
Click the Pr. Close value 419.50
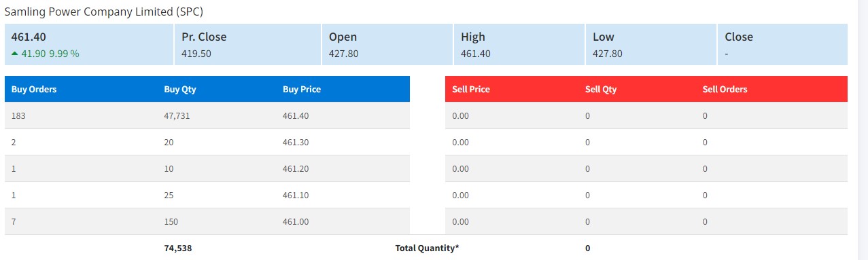[196, 53]
